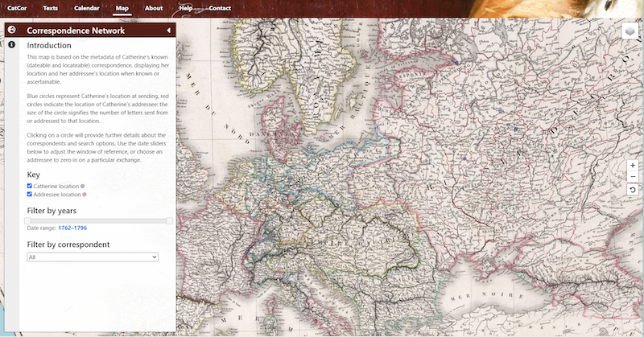Open the Help page
Image resolution: width=644 pixels, height=337 pixels.
point(186,8)
